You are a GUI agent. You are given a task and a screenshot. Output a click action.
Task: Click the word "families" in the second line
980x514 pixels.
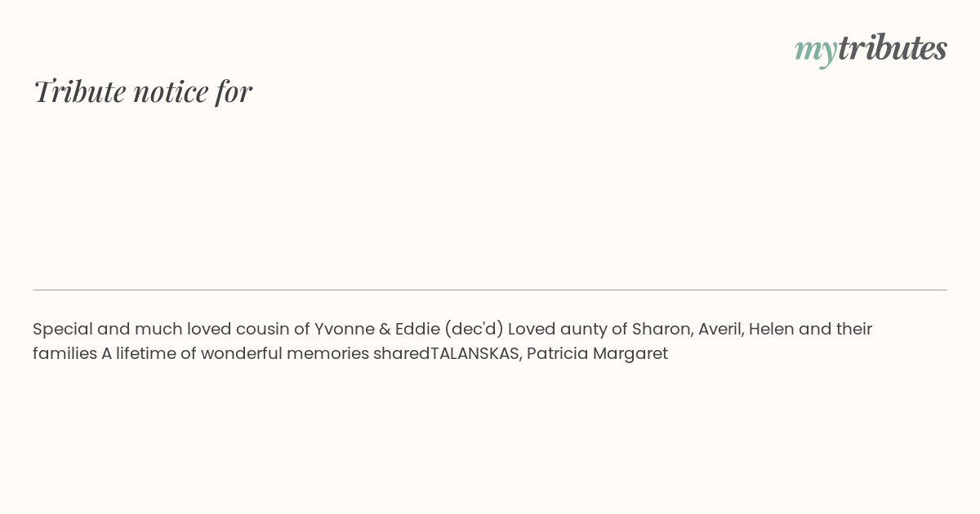[65, 353]
